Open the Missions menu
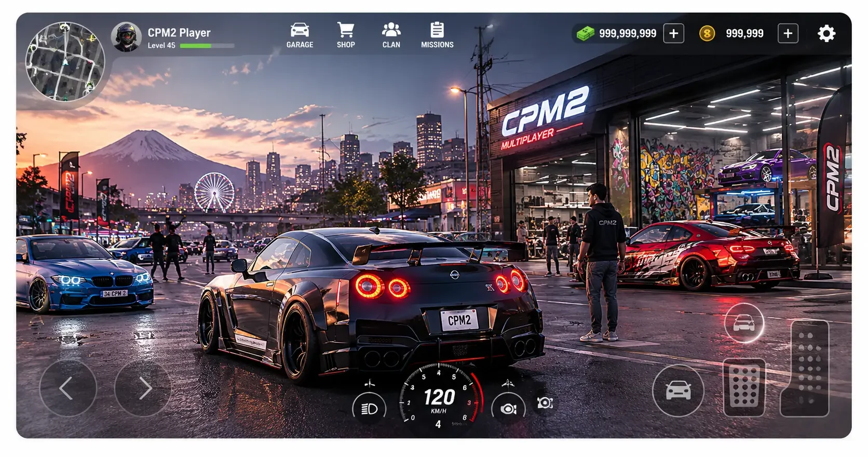 437,36
